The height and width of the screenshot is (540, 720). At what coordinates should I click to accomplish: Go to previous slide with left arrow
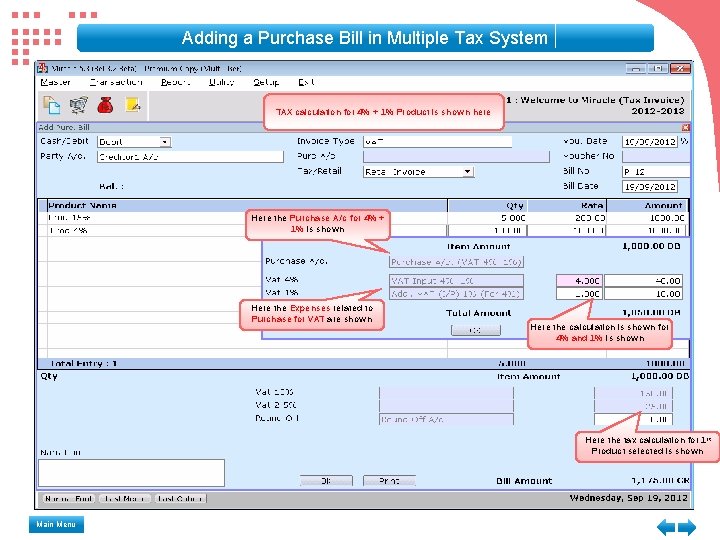[x=666, y=527]
